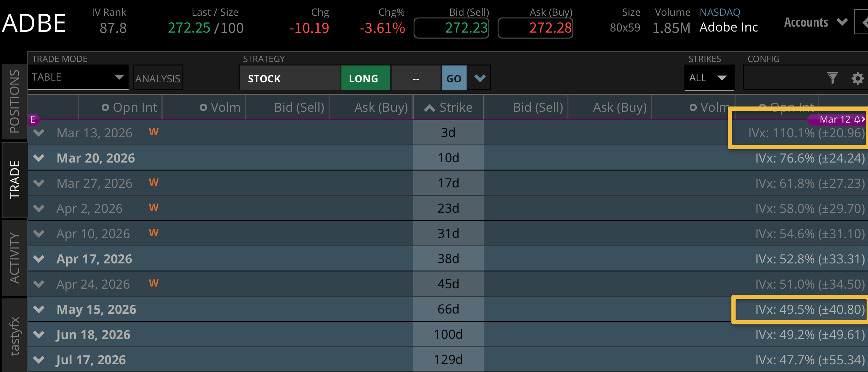Open the settings gear in Config

pos(857,78)
